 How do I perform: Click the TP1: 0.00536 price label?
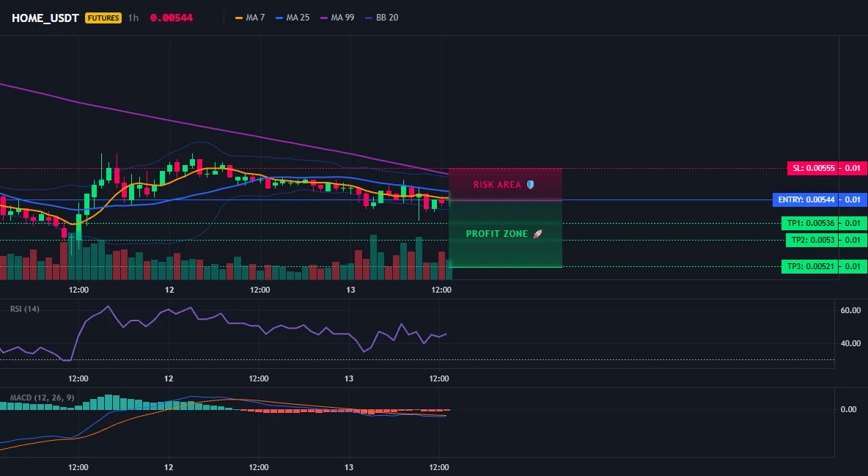(810, 223)
